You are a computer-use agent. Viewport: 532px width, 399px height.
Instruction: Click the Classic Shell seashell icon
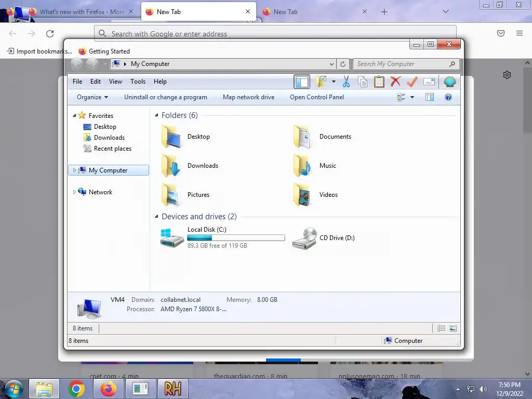click(x=449, y=82)
